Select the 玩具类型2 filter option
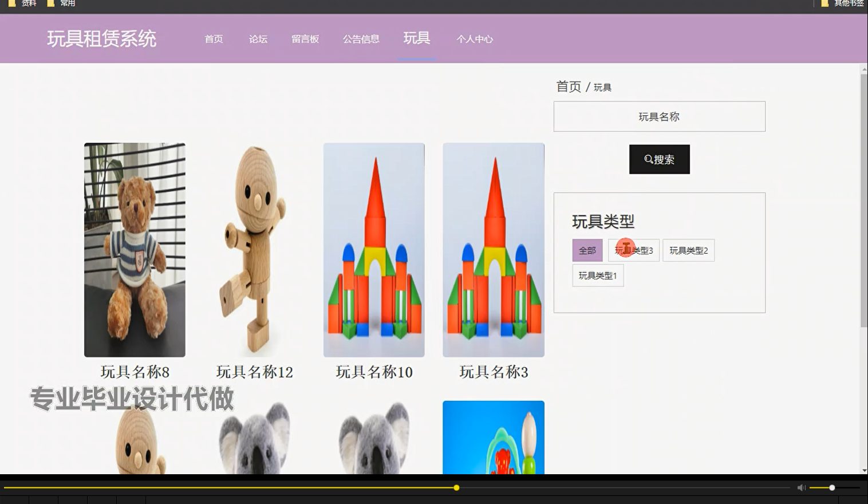This screenshot has width=868, height=504. (x=688, y=250)
